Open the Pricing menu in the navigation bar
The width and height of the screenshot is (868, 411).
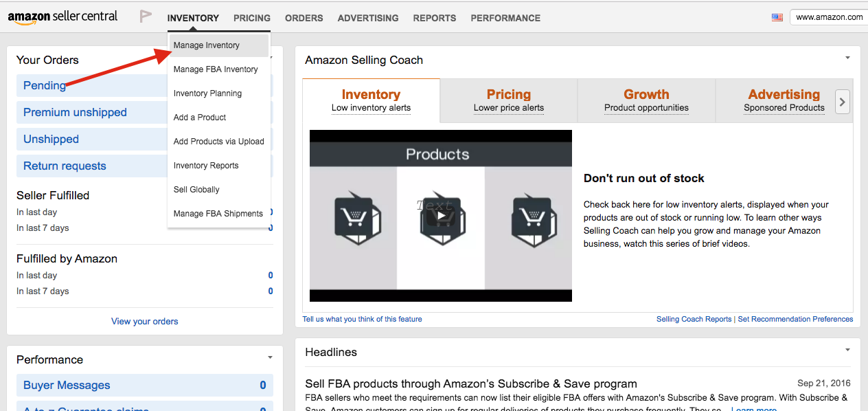click(x=251, y=18)
